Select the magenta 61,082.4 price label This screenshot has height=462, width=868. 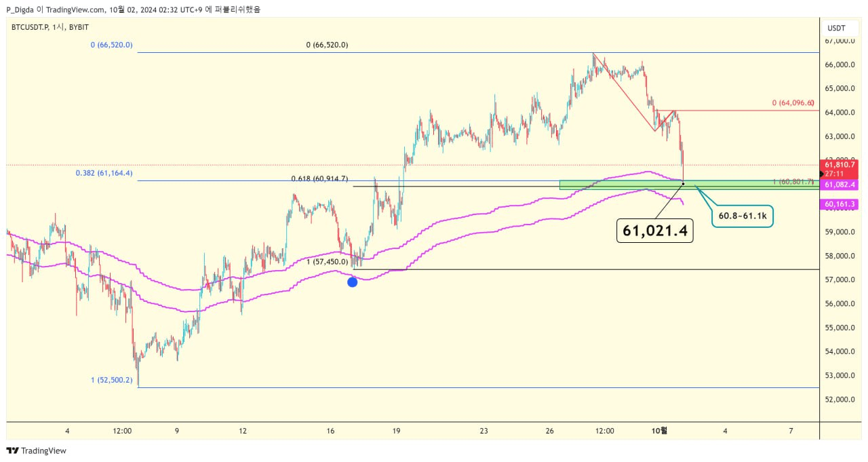pos(840,185)
